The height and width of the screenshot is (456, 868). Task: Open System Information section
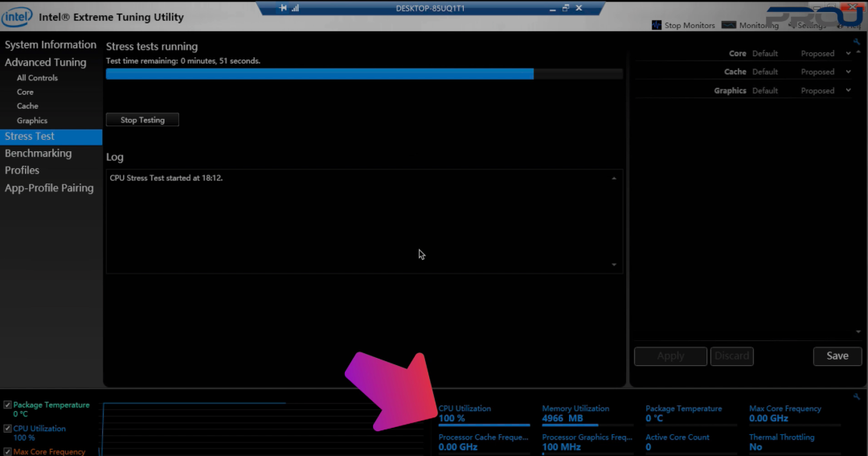point(51,45)
